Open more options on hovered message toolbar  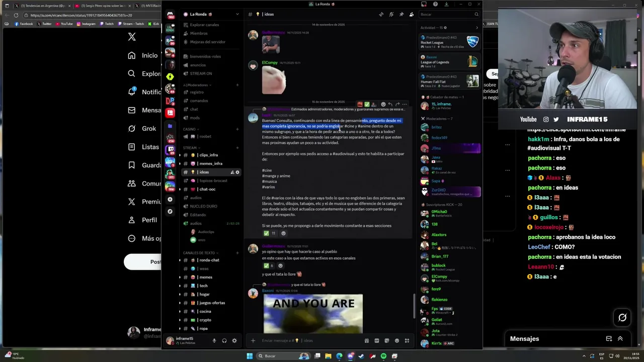pyautogui.click(x=404, y=105)
